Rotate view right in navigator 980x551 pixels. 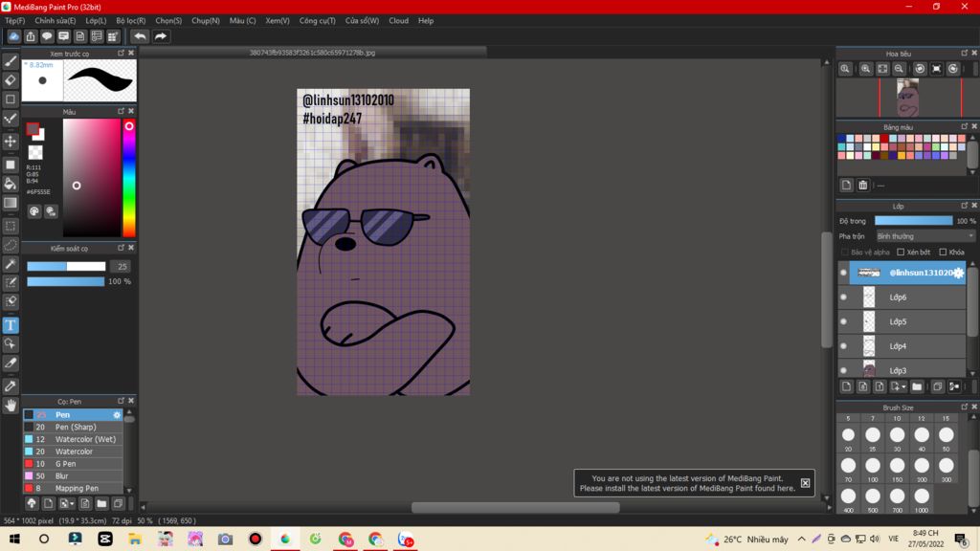click(x=953, y=69)
